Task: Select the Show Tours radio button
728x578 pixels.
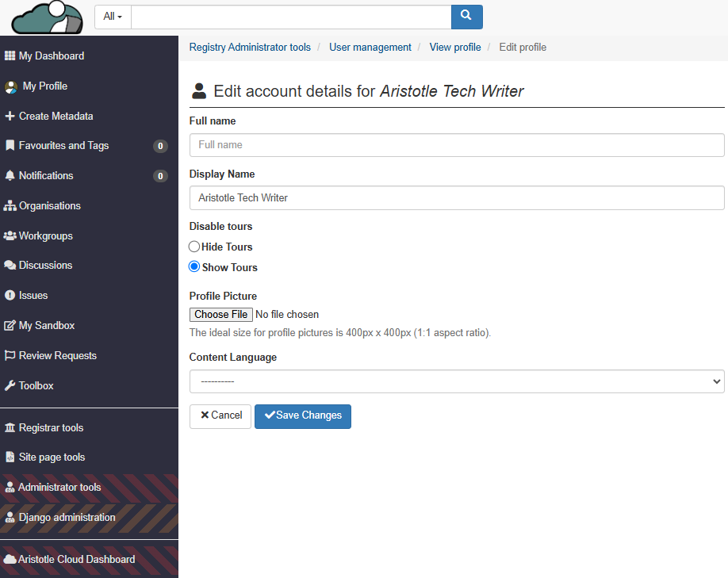Action: click(x=194, y=267)
